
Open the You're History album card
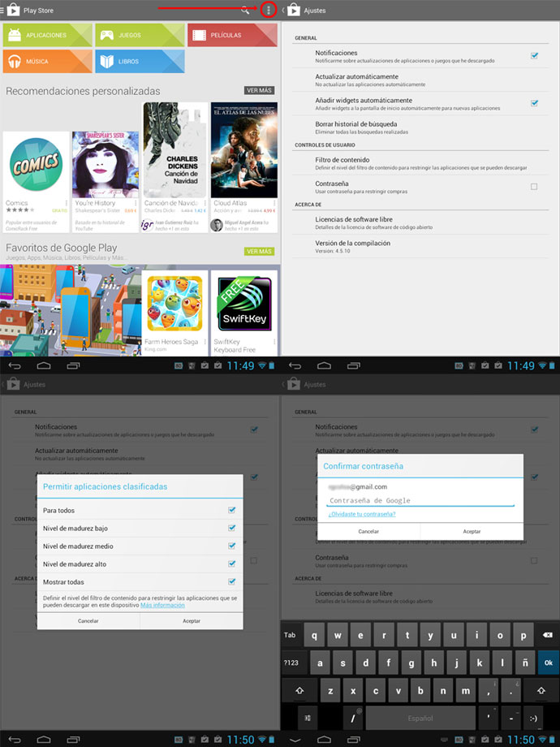(106, 182)
